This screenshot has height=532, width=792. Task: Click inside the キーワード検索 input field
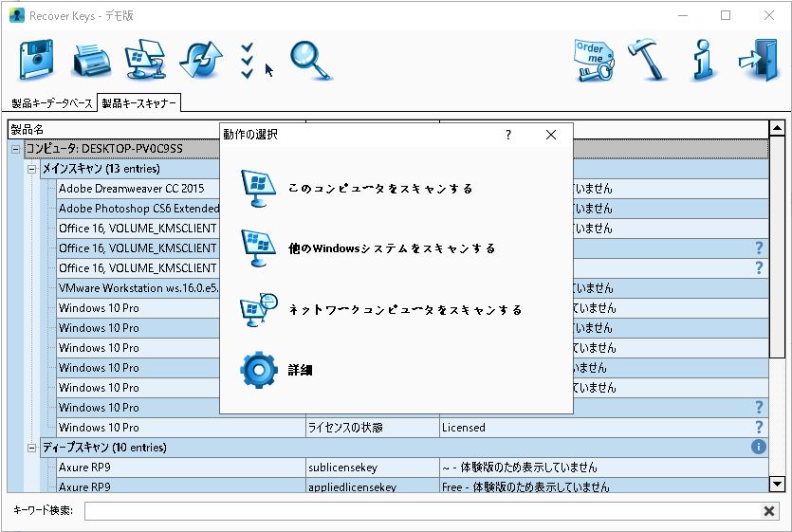[422, 511]
